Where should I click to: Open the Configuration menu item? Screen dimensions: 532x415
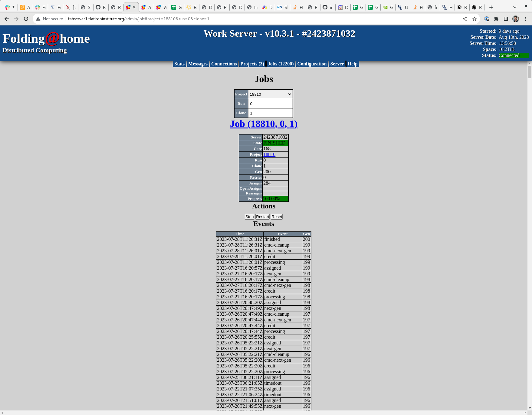pos(312,64)
